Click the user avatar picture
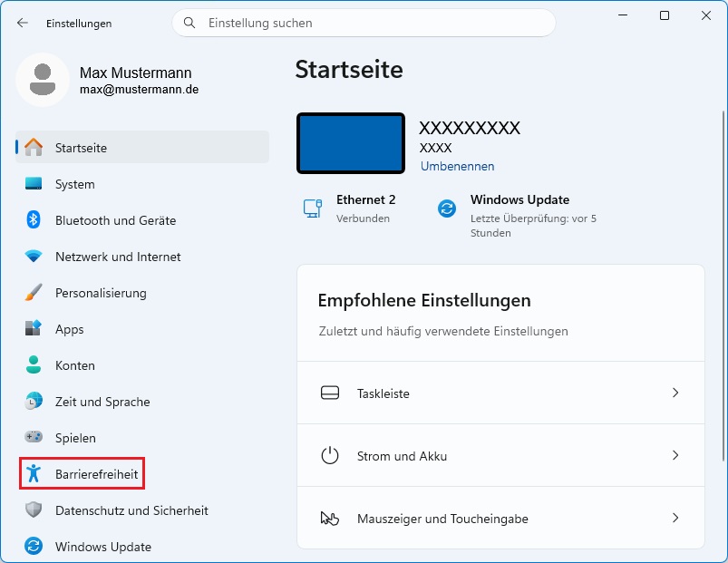The height and width of the screenshot is (563, 728). click(x=43, y=80)
